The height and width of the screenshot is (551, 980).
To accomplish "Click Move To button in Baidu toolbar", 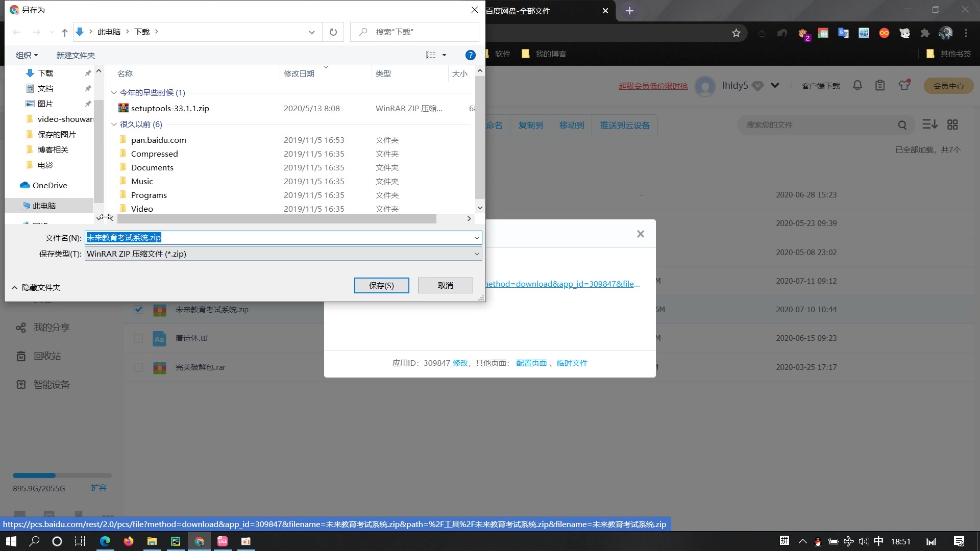I will (572, 125).
